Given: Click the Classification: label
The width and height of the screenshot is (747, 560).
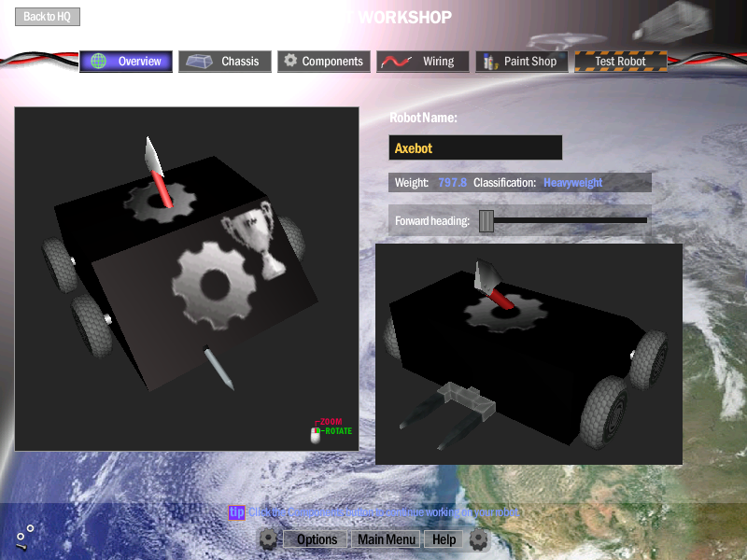Looking at the screenshot, I should tap(504, 182).
